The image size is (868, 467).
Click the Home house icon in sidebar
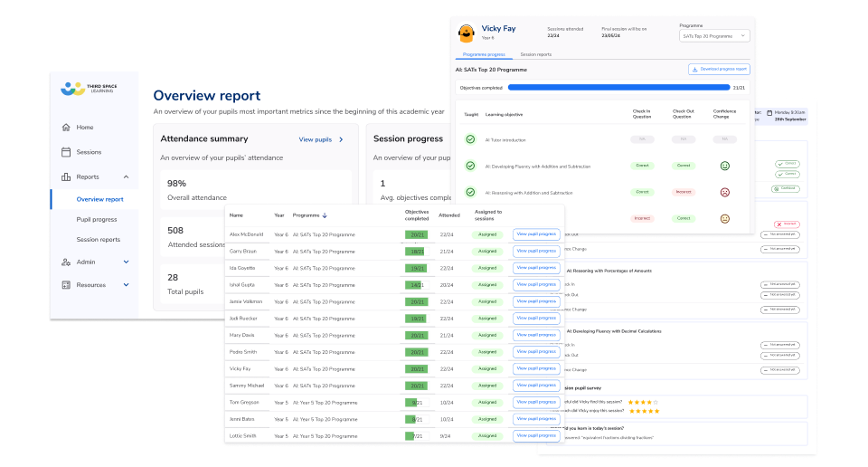[x=66, y=128]
